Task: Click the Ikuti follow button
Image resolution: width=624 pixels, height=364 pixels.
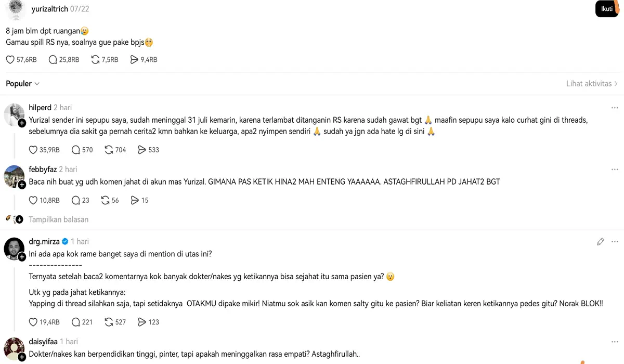Action: click(607, 9)
